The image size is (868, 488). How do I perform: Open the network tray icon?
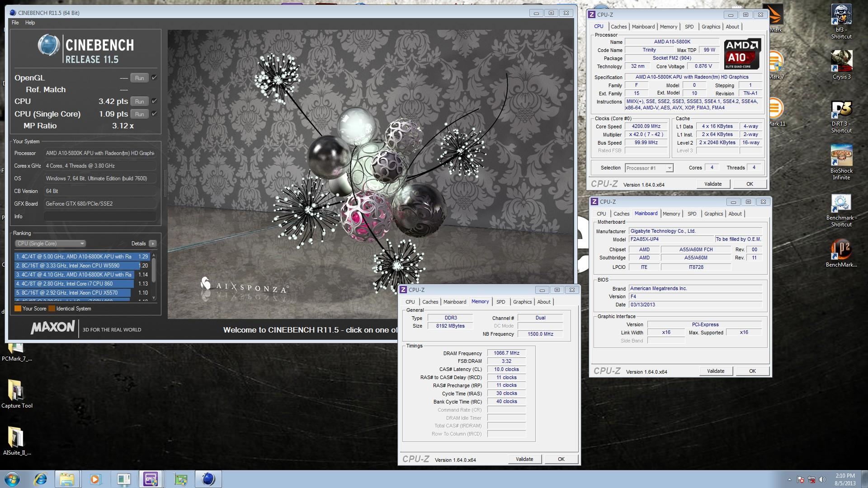tap(811, 480)
